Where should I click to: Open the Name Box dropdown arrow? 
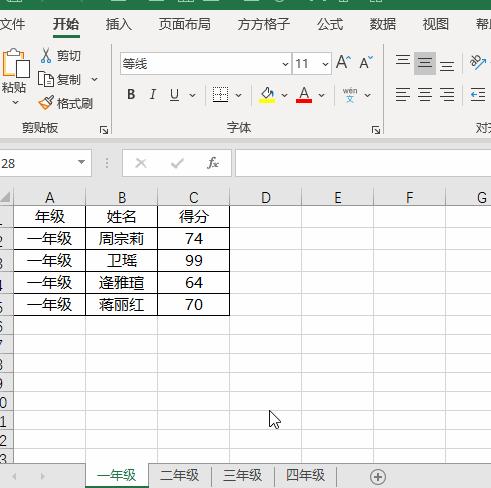[81, 162]
